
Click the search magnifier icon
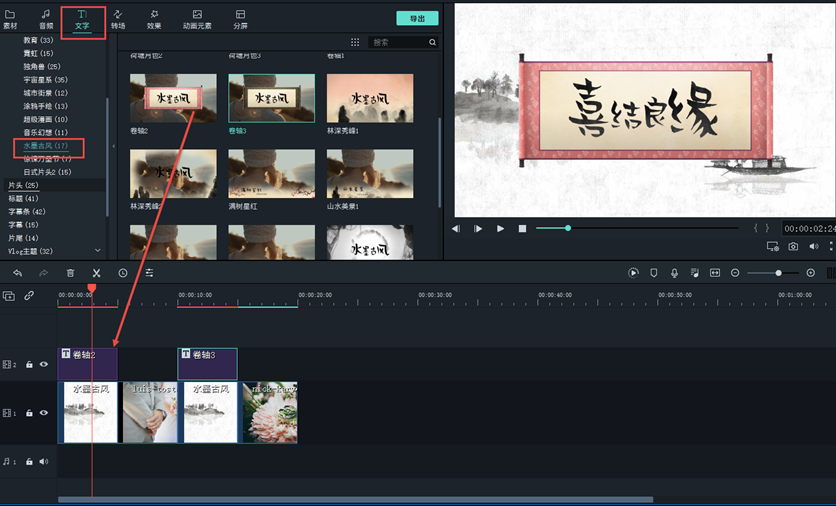click(x=432, y=42)
